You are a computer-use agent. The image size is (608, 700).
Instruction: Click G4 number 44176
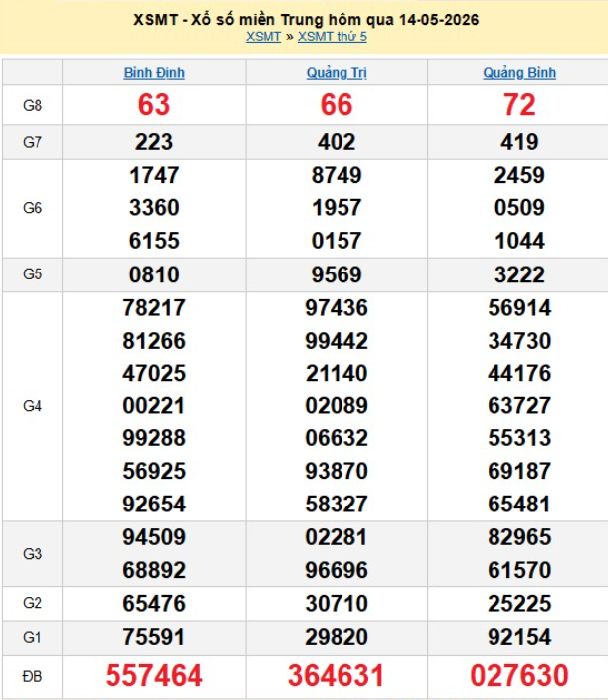click(519, 373)
